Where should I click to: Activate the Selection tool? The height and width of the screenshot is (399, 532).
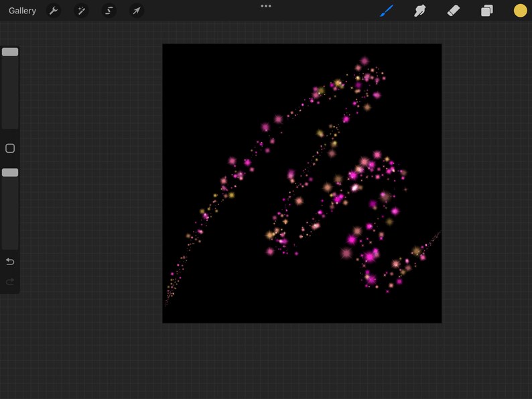[109, 11]
